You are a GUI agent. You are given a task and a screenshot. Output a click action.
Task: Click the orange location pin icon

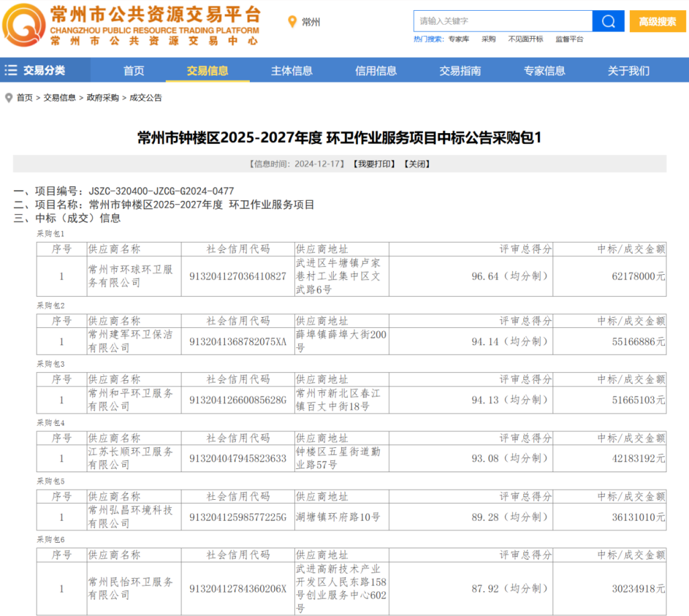[292, 21]
